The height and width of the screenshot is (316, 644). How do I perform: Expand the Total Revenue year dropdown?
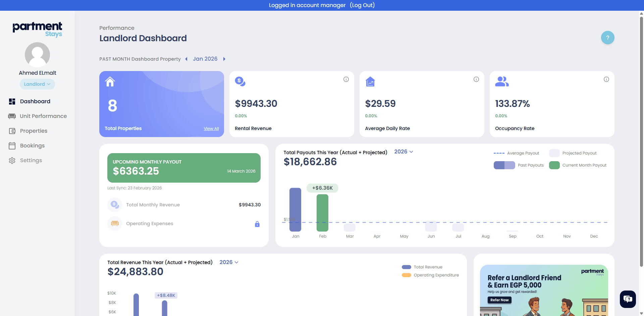[229, 262]
